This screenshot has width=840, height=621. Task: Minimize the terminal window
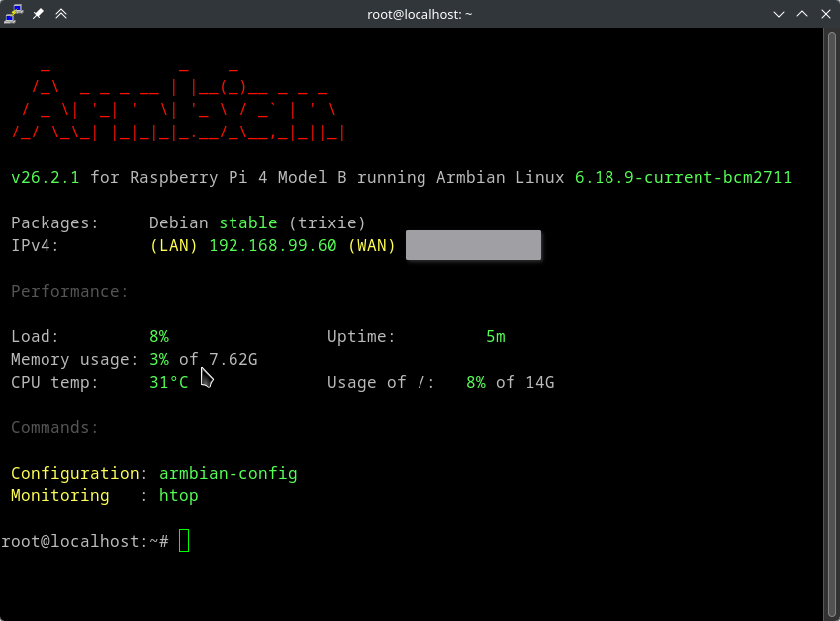pos(780,14)
